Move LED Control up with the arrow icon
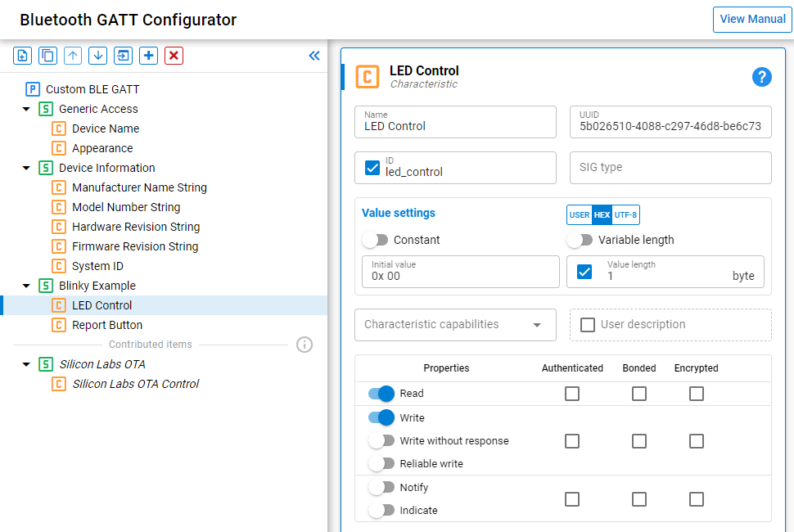The height and width of the screenshot is (532, 794). click(73, 56)
